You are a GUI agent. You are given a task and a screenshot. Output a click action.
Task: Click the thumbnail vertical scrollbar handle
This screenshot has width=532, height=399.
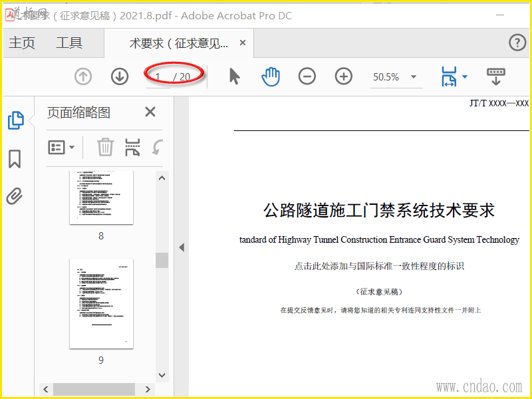[x=162, y=260]
